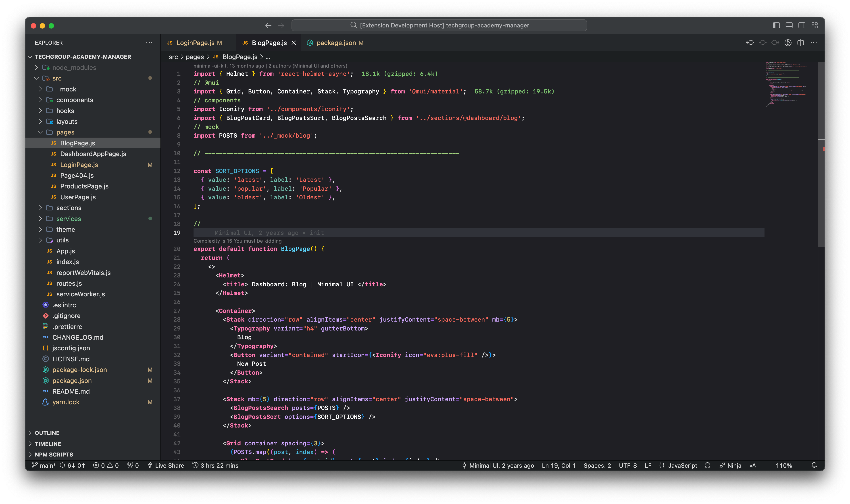850x504 pixels.
Task: Click the navigate back arrow
Action: (268, 25)
